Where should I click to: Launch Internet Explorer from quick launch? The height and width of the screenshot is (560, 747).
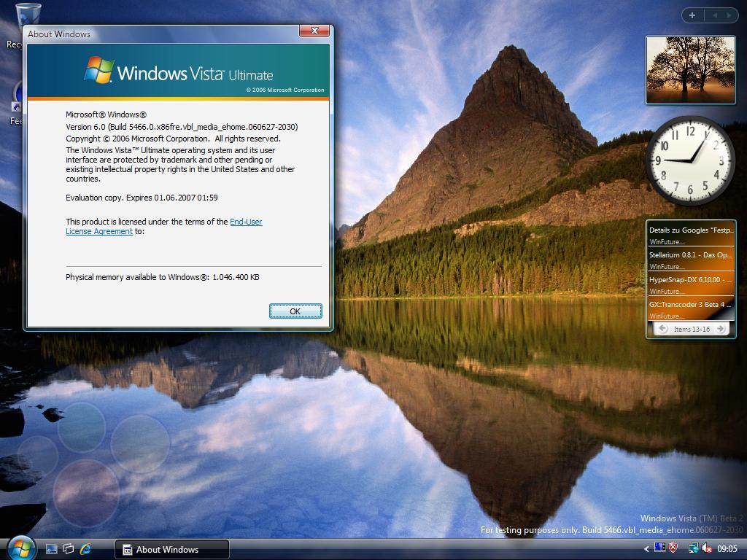point(86,549)
